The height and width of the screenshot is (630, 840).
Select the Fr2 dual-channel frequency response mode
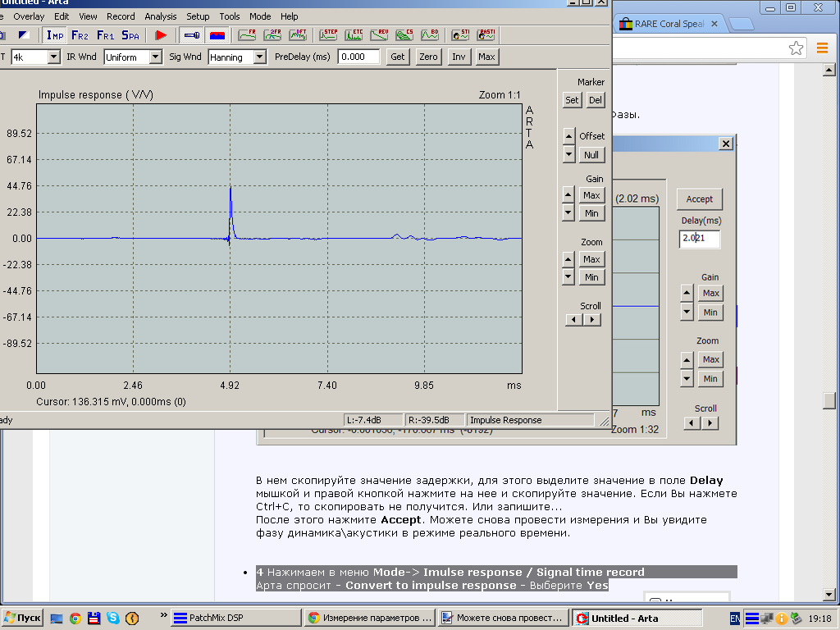[80, 35]
